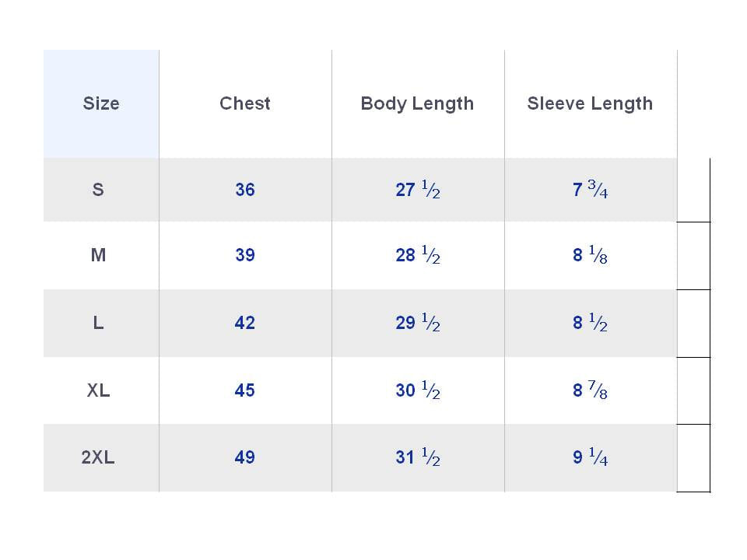
Task: Click sleeve length 8 ⅞ cell
Action: pyautogui.click(x=591, y=390)
